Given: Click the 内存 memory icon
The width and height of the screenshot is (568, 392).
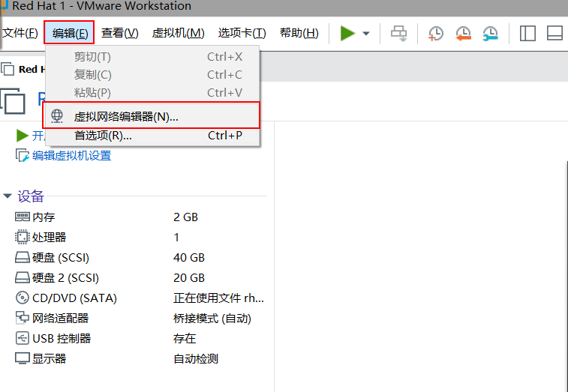Looking at the screenshot, I should tap(22, 217).
